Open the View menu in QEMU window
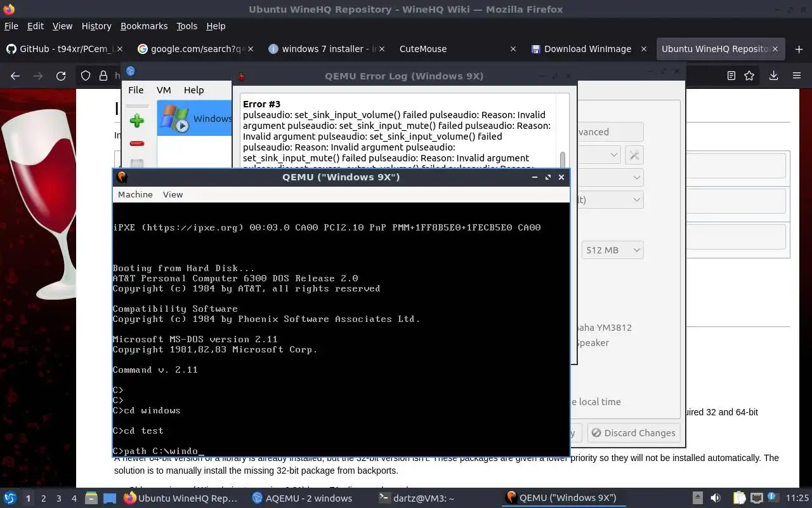The width and height of the screenshot is (812, 508). click(x=173, y=194)
